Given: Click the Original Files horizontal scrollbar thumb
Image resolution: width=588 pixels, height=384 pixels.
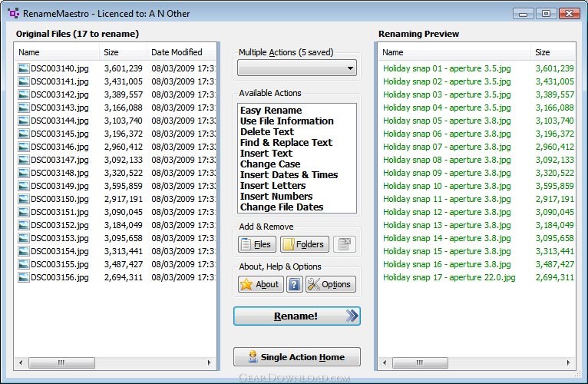Looking at the screenshot, I should 61,362.
